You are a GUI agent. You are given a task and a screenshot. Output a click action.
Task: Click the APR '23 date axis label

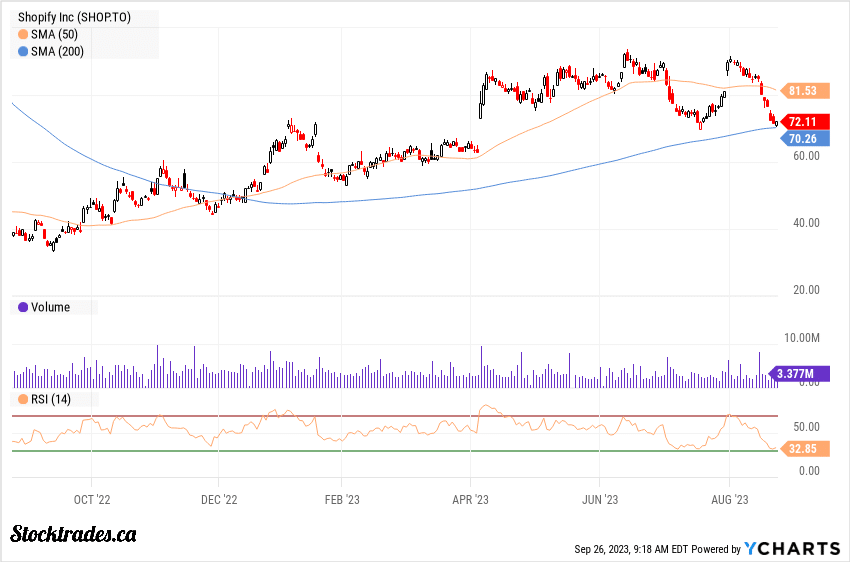point(469,497)
